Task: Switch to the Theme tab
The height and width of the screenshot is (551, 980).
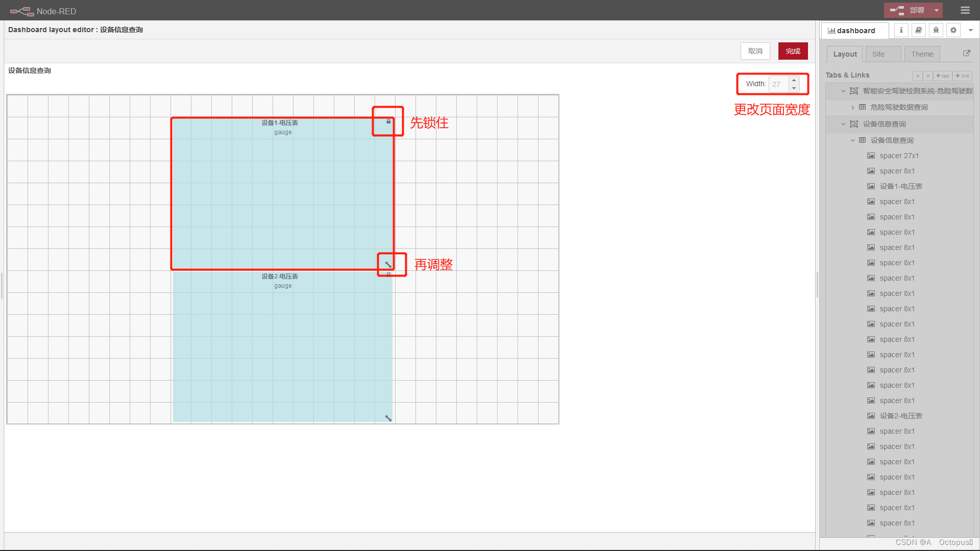Action: tap(922, 54)
